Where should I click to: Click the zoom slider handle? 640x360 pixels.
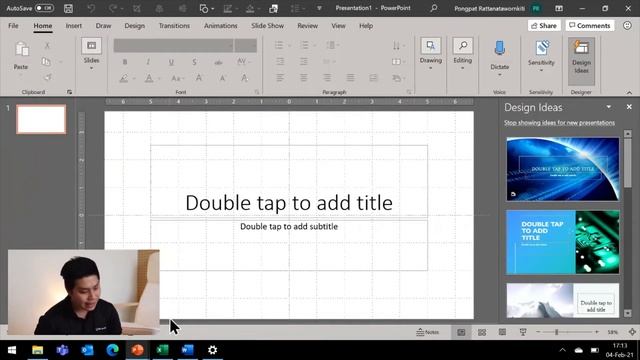tap(556, 332)
